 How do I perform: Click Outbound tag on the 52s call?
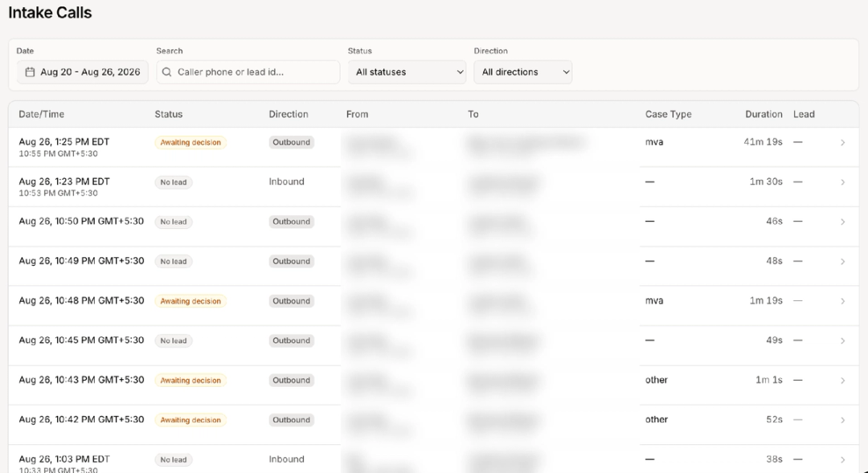click(291, 420)
